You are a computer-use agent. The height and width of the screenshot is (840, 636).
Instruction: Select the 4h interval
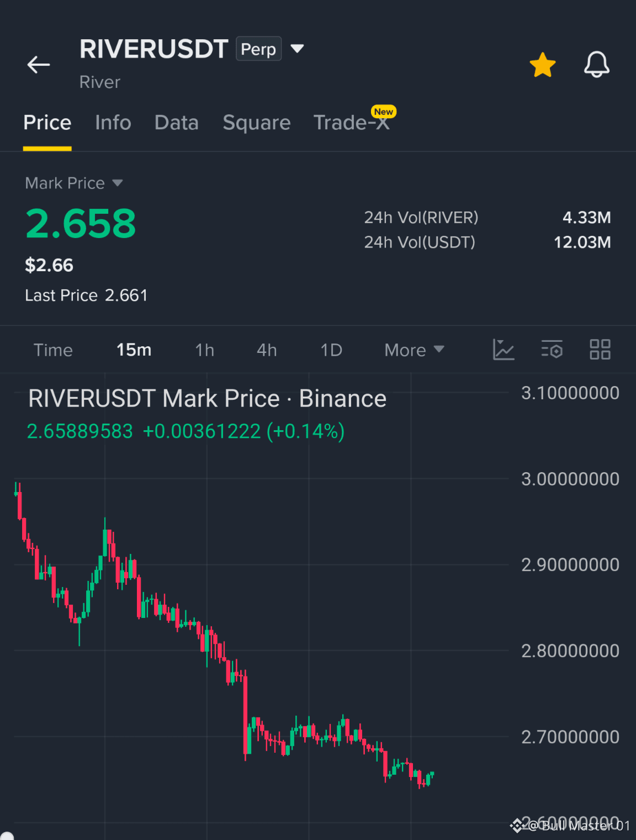click(267, 350)
